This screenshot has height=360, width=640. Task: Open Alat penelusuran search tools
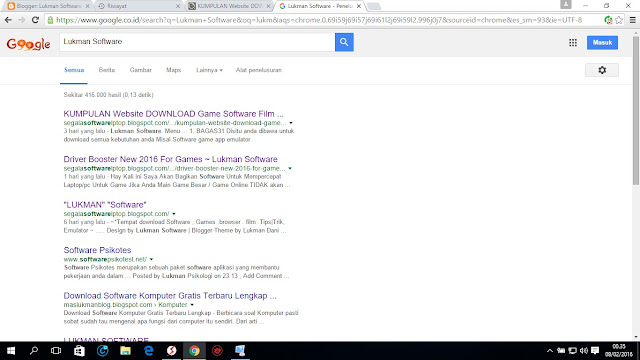point(259,70)
